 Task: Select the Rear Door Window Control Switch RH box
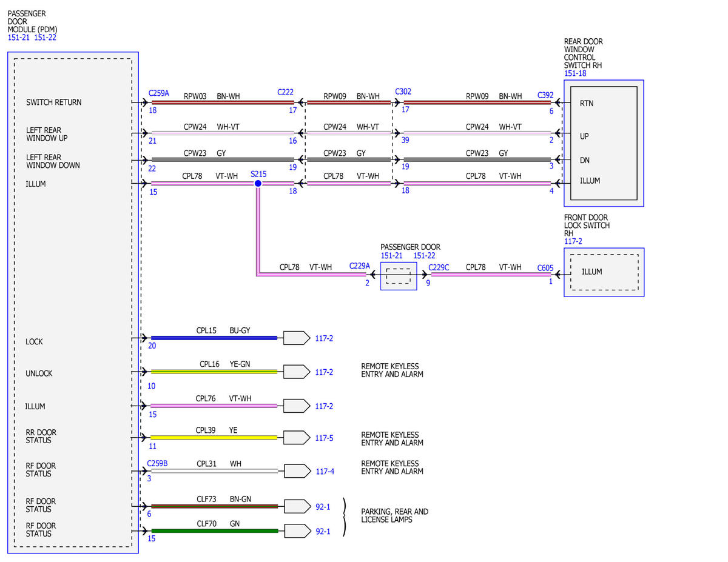pyautogui.click(x=604, y=143)
